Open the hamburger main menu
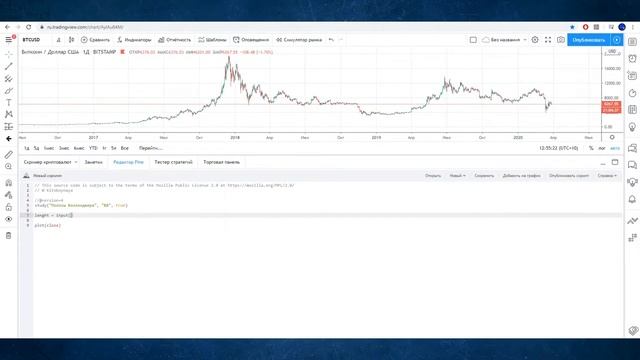 click(9, 40)
